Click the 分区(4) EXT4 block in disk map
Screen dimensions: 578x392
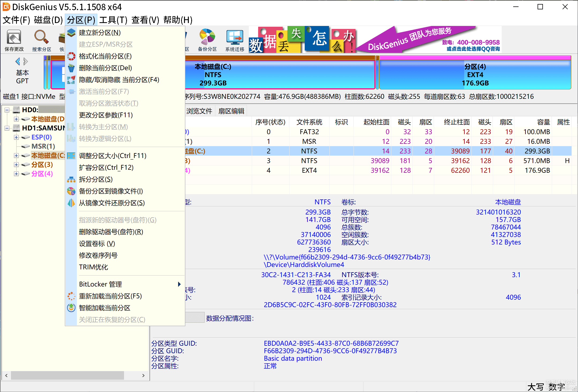[x=475, y=74]
